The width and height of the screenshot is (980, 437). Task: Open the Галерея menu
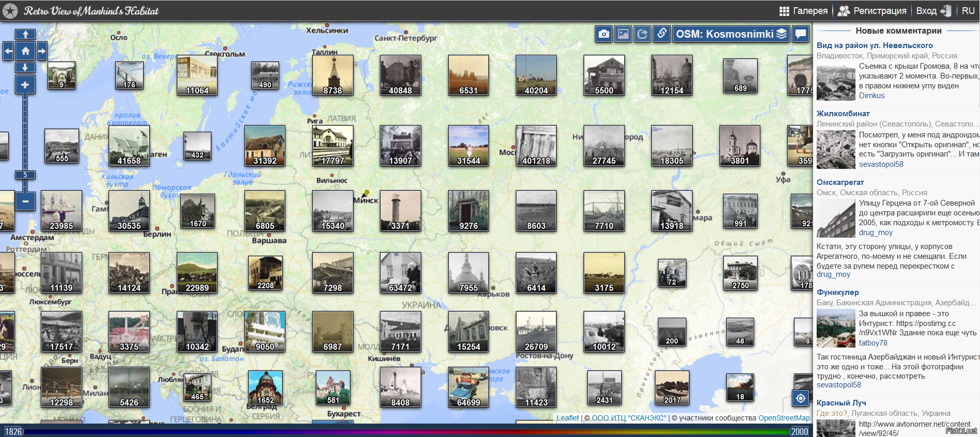[803, 11]
